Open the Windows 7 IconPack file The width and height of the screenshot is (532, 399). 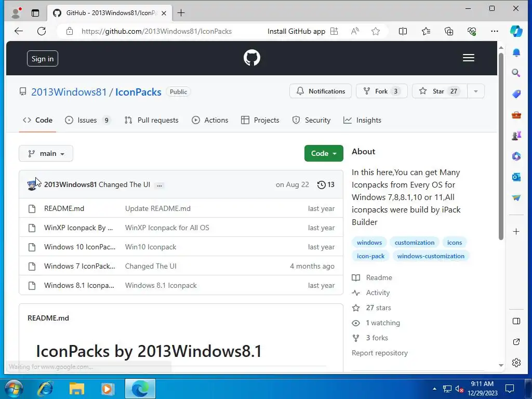[x=79, y=267]
